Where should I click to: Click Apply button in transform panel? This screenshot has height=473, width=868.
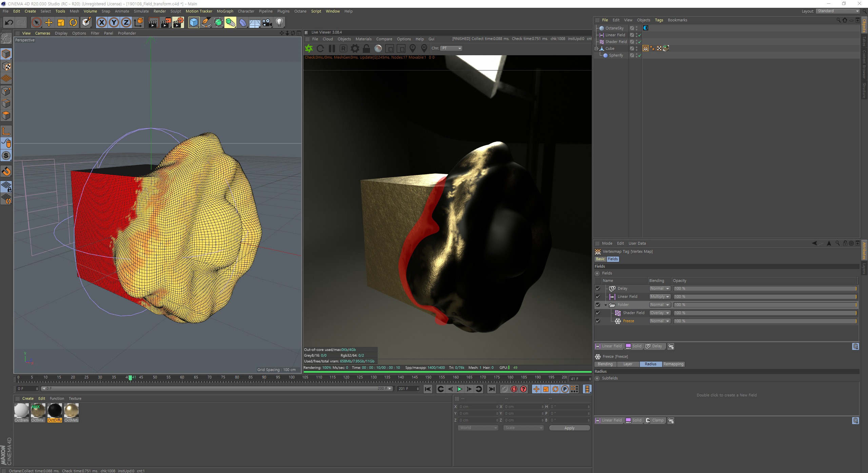[570, 428]
